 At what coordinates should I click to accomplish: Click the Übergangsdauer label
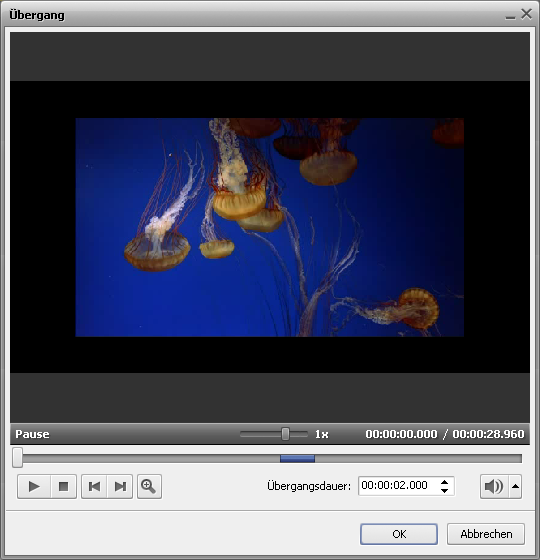coord(309,486)
